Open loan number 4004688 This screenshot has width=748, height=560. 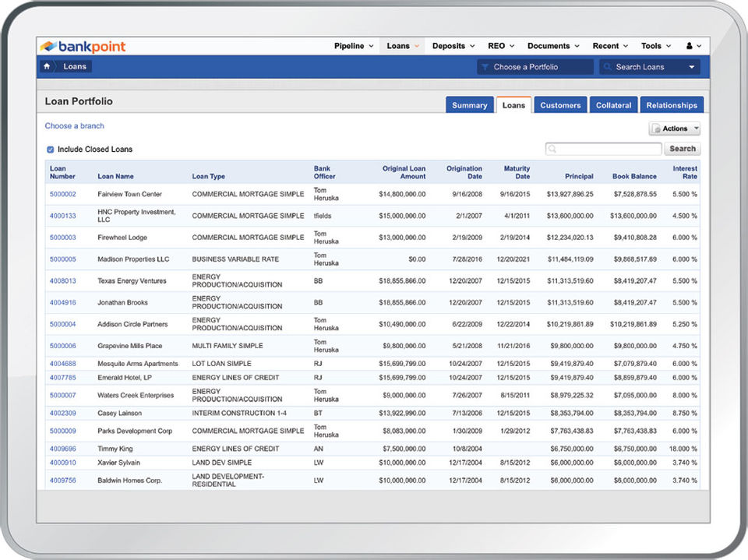pos(63,364)
